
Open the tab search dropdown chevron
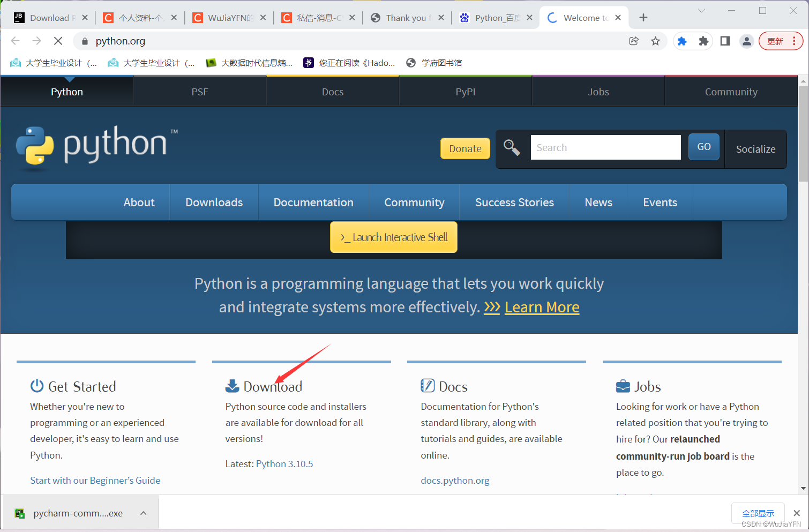[701, 11]
